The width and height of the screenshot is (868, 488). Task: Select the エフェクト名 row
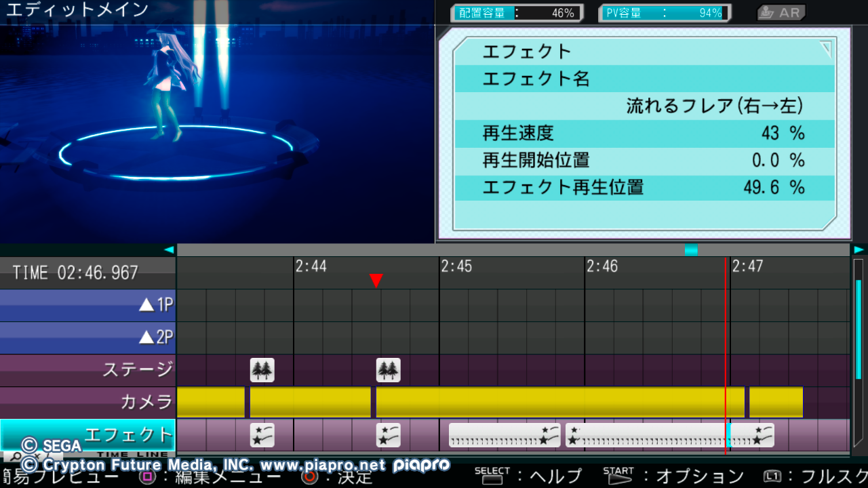click(644, 79)
